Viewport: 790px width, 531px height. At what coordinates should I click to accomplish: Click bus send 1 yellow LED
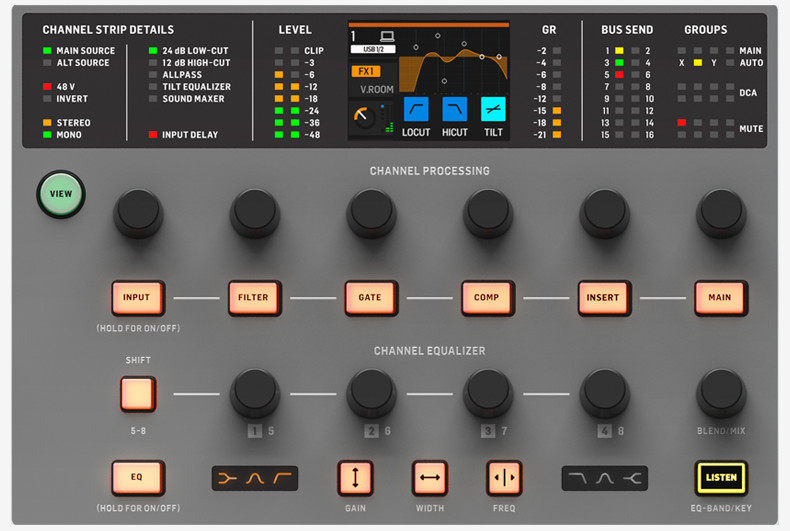[619, 50]
